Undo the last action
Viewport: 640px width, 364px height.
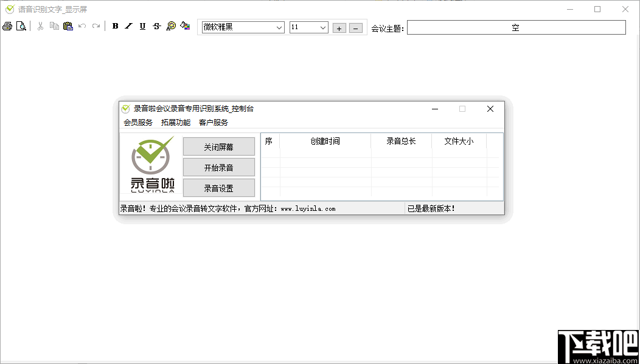coord(82,26)
